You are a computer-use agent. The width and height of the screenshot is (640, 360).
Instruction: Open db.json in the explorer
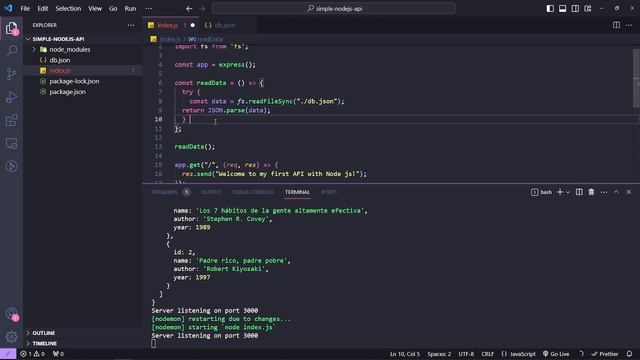[x=60, y=60]
